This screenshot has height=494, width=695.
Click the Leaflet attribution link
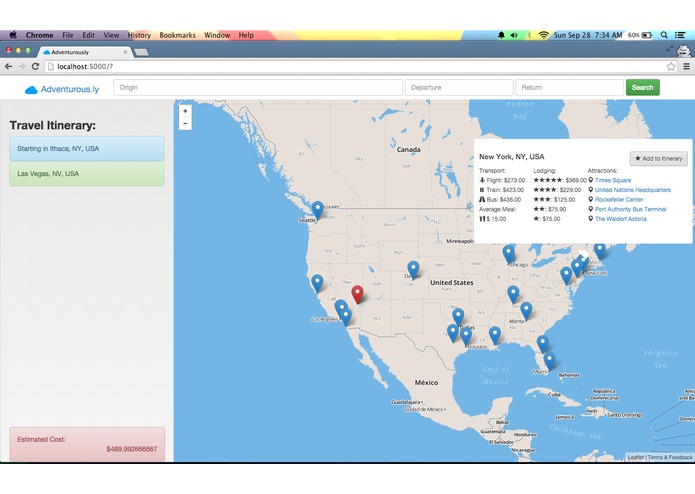click(x=635, y=458)
